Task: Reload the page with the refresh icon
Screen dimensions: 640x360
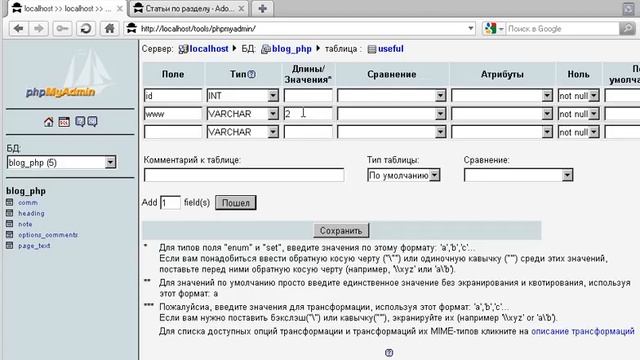Action: (x=86, y=29)
